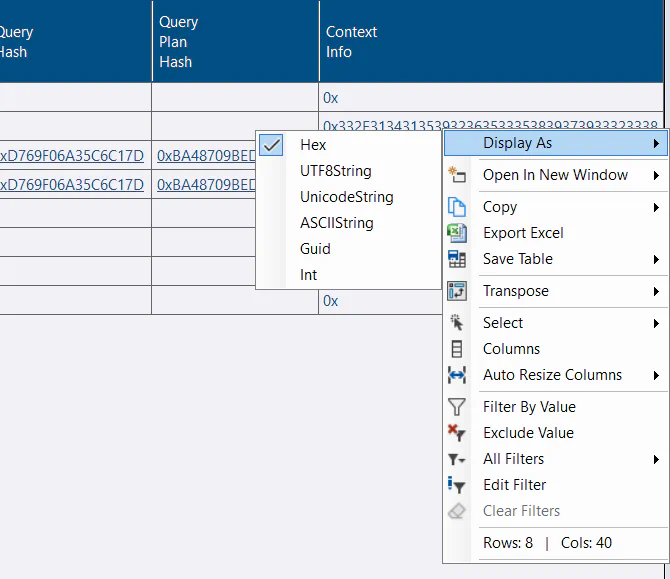Viewport: 670px width, 579px height.
Task: Click the Cols: 40 count label
Action: (586, 543)
